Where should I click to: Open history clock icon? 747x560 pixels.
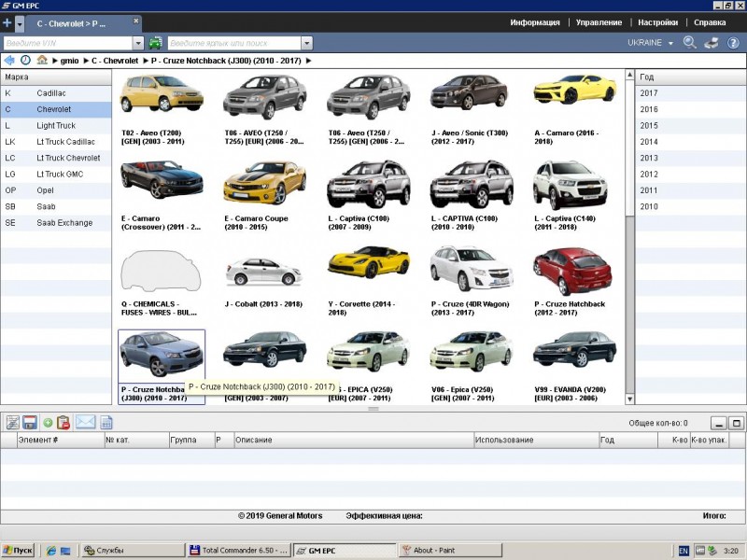26,60
